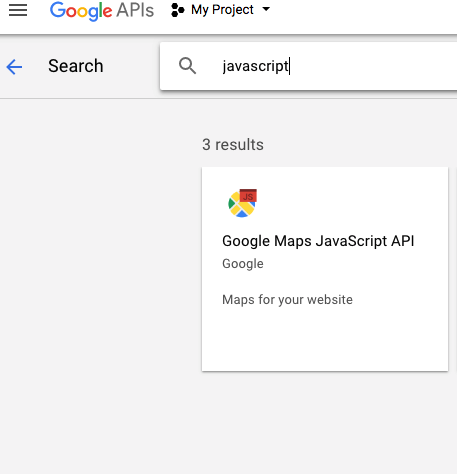This screenshot has height=474, width=457.
Task: Open project selector via My Project label
Action: coord(222,10)
